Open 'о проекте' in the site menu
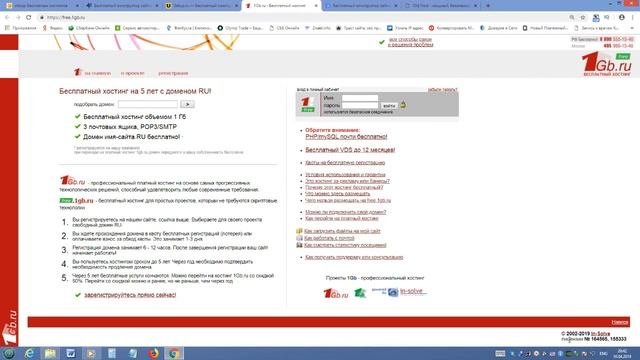Screen dimensions: 640x360 [133, 73]
